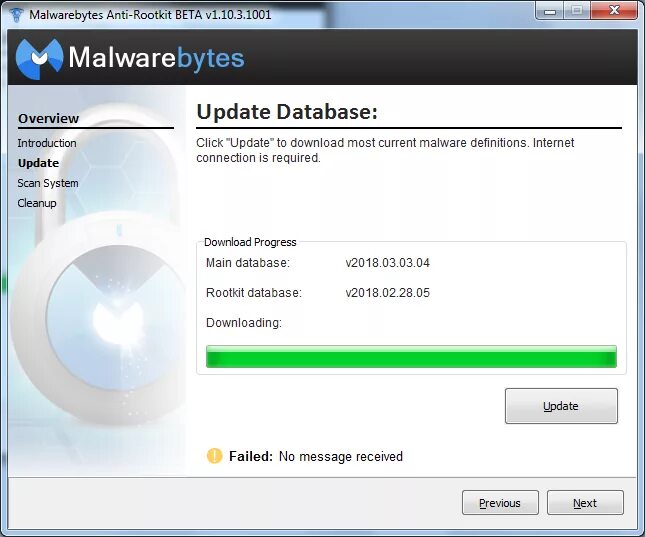Viewport: 645px width, 537px height.
Task: Click the Rootkit database version value
Action: pos(388,293)
